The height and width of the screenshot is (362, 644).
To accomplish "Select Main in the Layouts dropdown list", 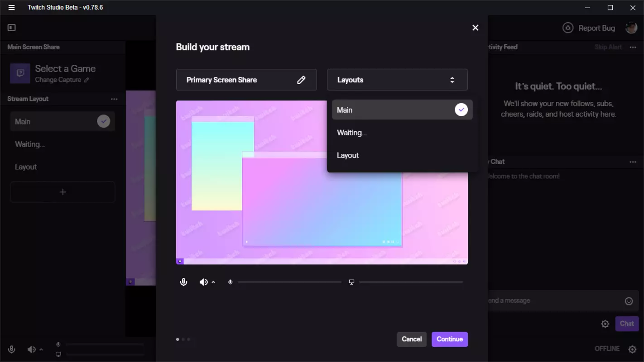I will coord(402,110).
